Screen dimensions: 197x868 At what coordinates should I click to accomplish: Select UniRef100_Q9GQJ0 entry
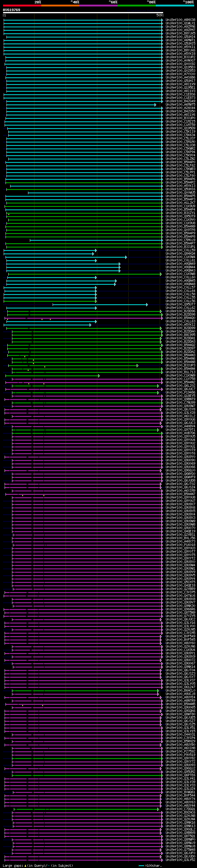[x=180, y=470]
